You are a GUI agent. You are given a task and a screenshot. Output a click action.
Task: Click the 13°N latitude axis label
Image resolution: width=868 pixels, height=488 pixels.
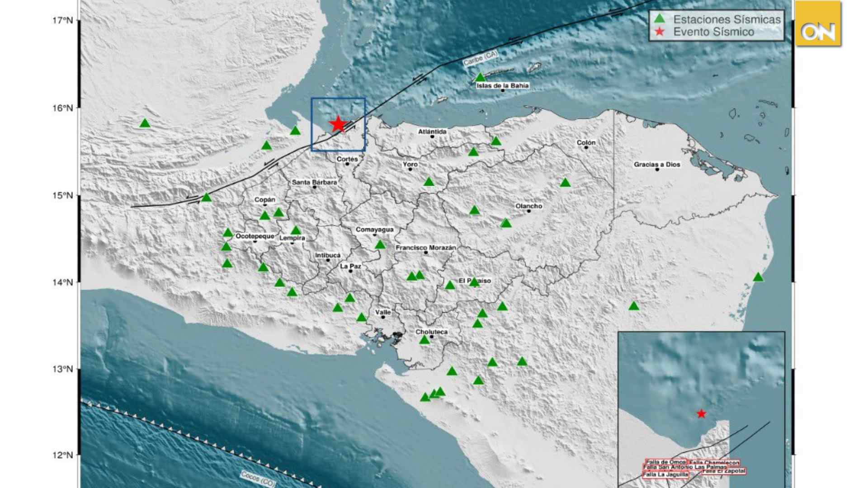62,369
